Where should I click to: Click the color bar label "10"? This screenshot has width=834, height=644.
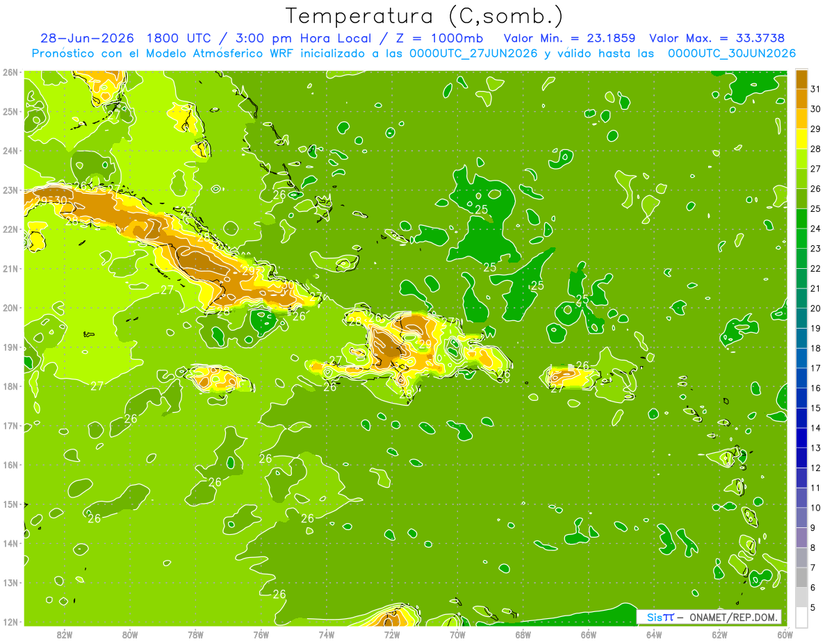815,508
